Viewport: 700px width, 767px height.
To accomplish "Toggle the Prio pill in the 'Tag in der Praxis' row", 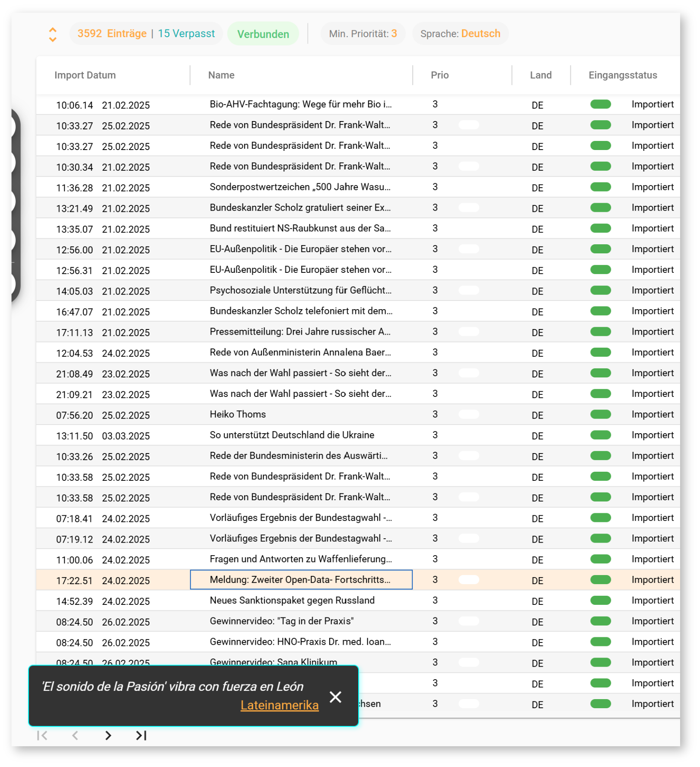I will tap(469, 621).
